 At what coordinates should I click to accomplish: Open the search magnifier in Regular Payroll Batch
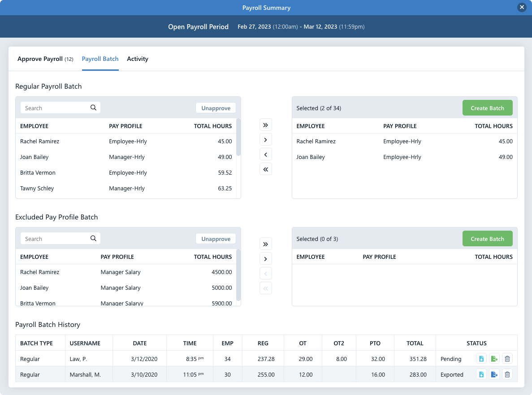pyautogui.click(x=93, y=107)
